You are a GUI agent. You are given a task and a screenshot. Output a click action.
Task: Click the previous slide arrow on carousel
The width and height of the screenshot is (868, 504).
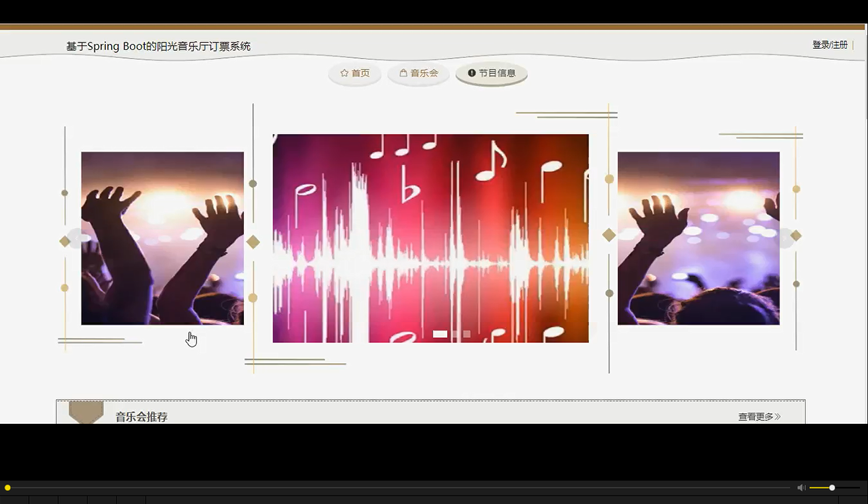pos(77,238)
